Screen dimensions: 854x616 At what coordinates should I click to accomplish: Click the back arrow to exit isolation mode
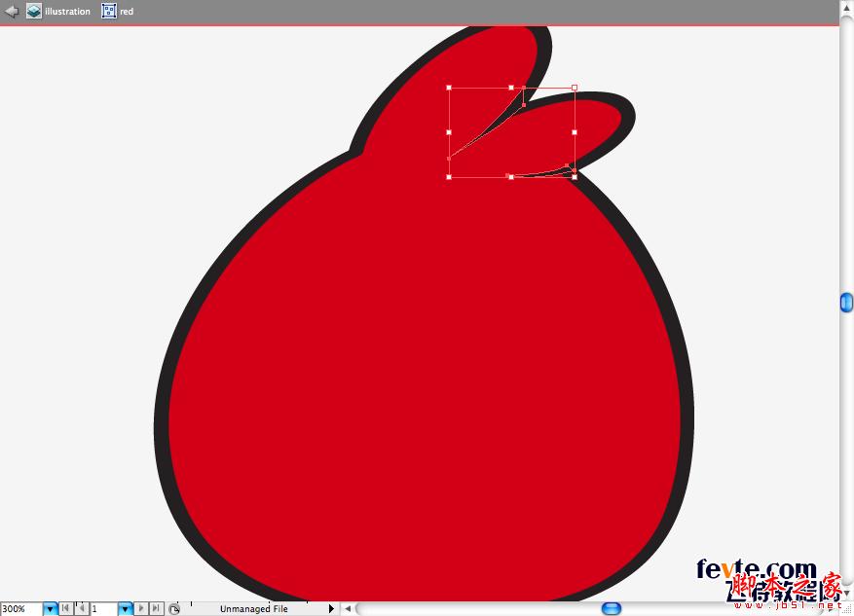tap(11, 11)
